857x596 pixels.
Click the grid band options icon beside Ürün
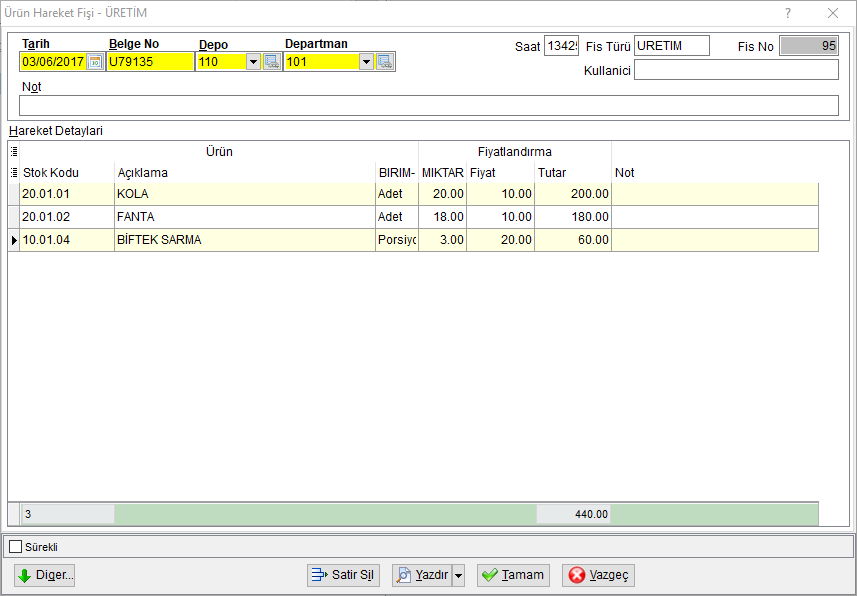14,151
